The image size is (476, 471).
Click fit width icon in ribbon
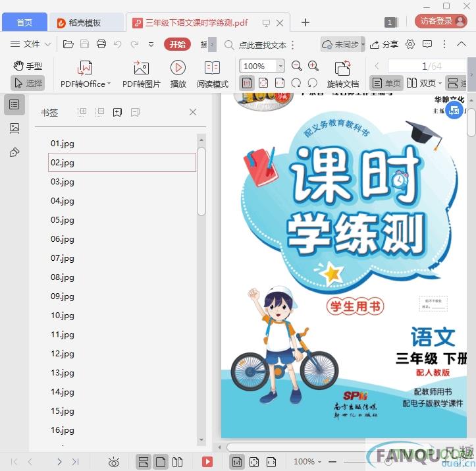click(280, 83)
